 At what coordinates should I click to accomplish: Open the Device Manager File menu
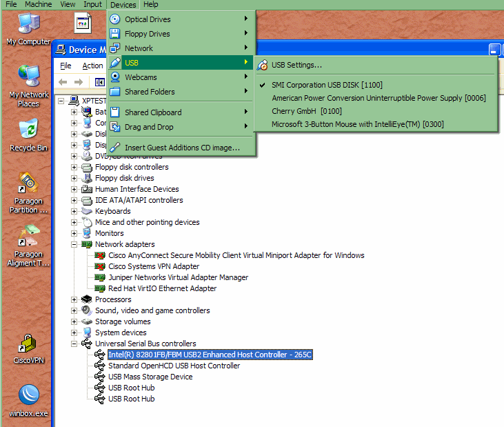coord(65,66)
